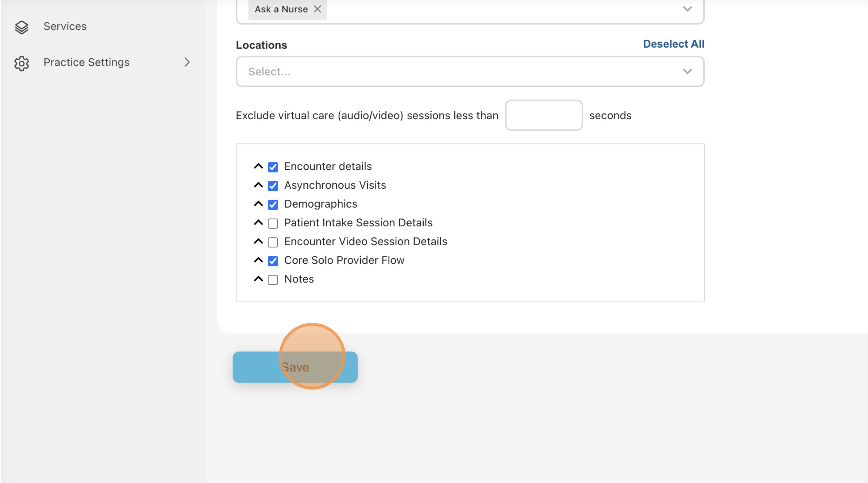Tick the Encounter Video Session Details checkbox
Screen dimensions: 868x483
click(272, 242)
